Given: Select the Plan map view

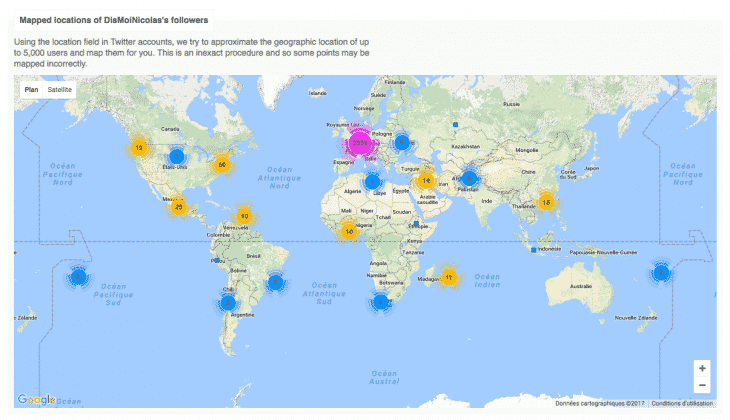Looking at the screenshot, I should pos(31,90).
